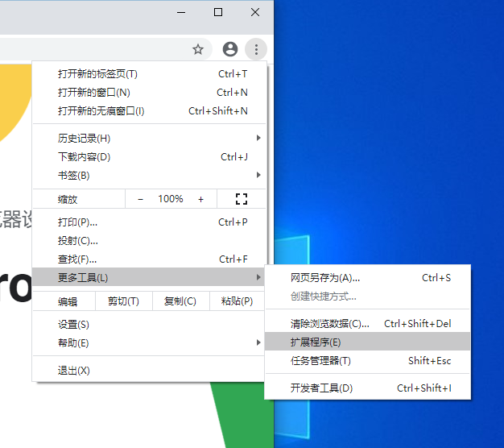This screenshot has height=448, width=504.
Task: Choose 打印(P)... to print
Action: tap(150, 222)
